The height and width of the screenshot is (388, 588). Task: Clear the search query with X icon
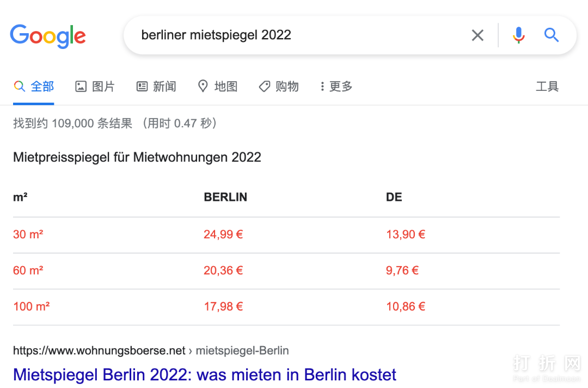(477, 35)
